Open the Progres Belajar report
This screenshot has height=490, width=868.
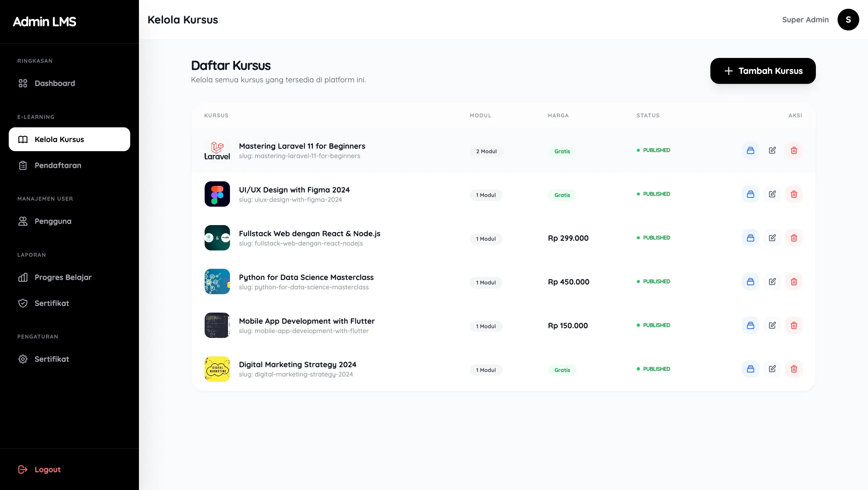(x=63, y=277)
